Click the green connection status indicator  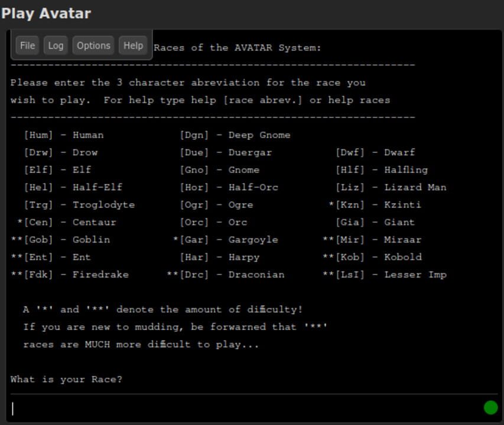point(490,408)
